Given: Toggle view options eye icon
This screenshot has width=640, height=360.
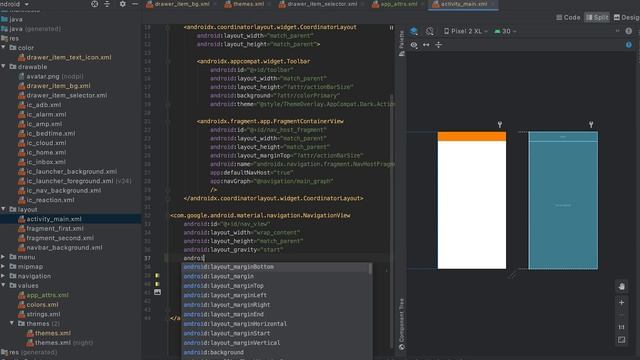Looking at the screenshot, I should 414,45.
